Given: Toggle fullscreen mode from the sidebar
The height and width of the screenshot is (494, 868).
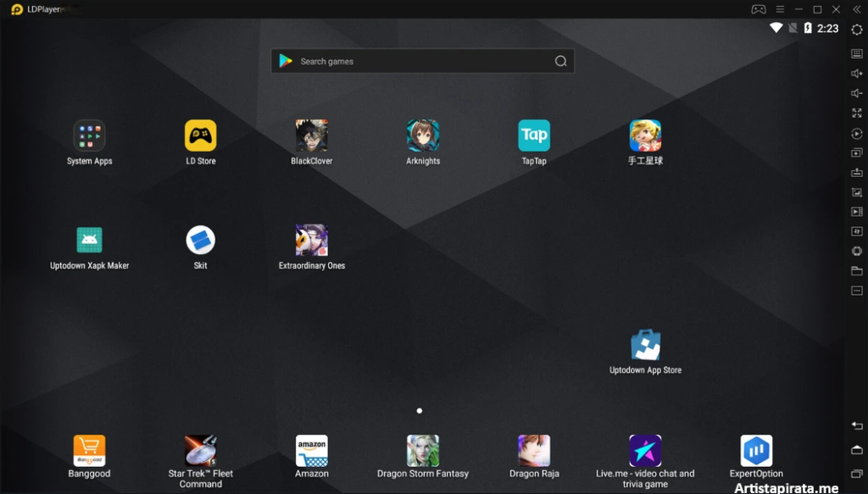Looking at the screenshot, I should click(x=856, y=113).
